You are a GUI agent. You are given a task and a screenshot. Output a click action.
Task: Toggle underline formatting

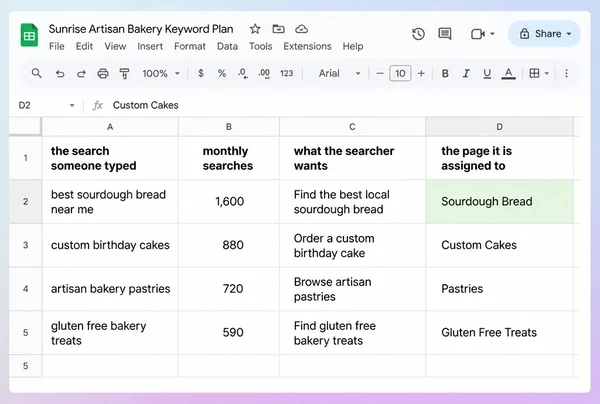tap(487, 73)
